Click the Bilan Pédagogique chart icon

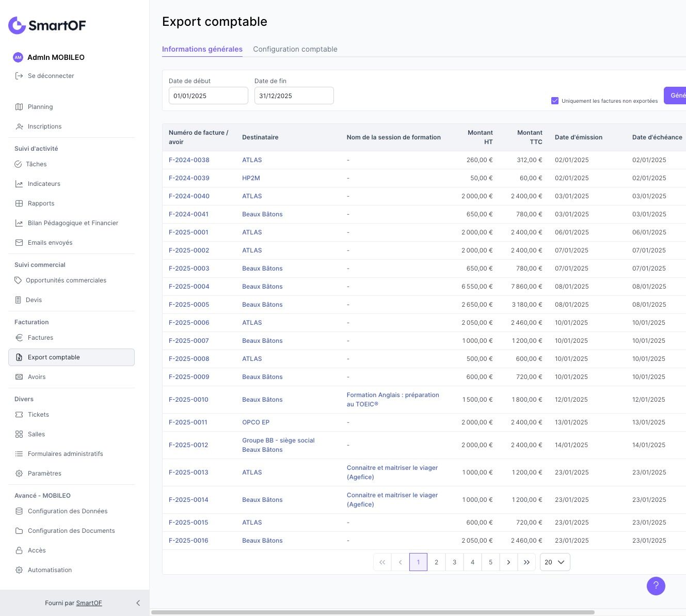pos(19,223)
